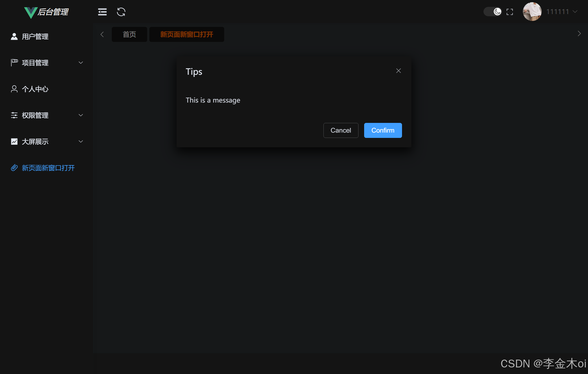Click the 大屏展示 chart icon

coord(14,141)
